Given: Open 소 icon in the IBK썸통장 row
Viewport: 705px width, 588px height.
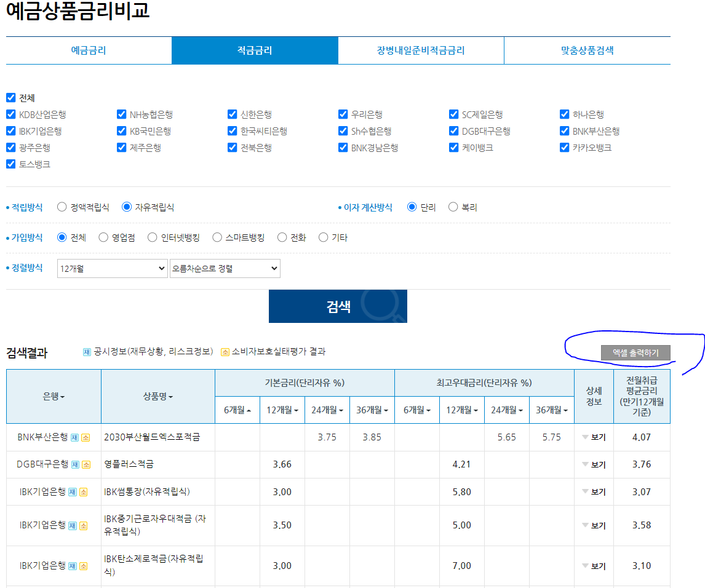Looking at the screenshot, I should click(x=83, y=492).
